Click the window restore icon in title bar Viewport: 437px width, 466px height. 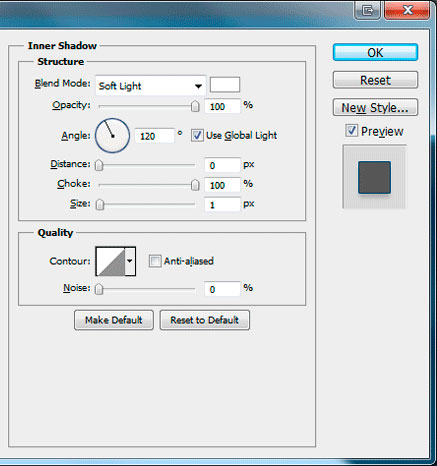[x=367, y=10]
